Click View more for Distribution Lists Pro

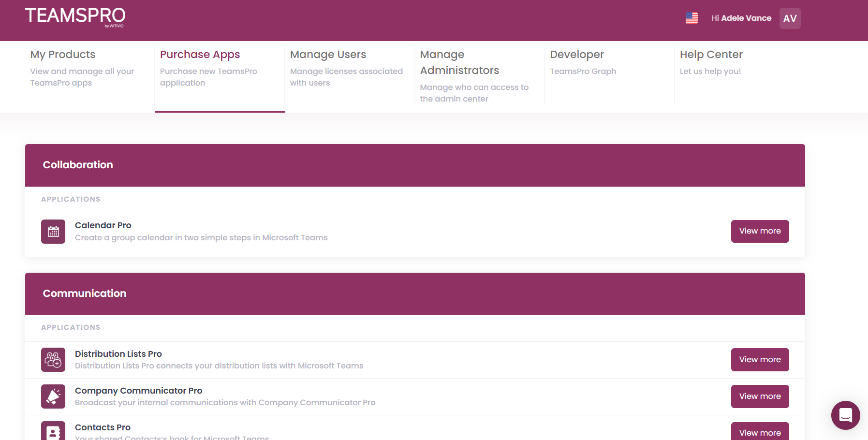pyautogui.click(x=760, y=360)
